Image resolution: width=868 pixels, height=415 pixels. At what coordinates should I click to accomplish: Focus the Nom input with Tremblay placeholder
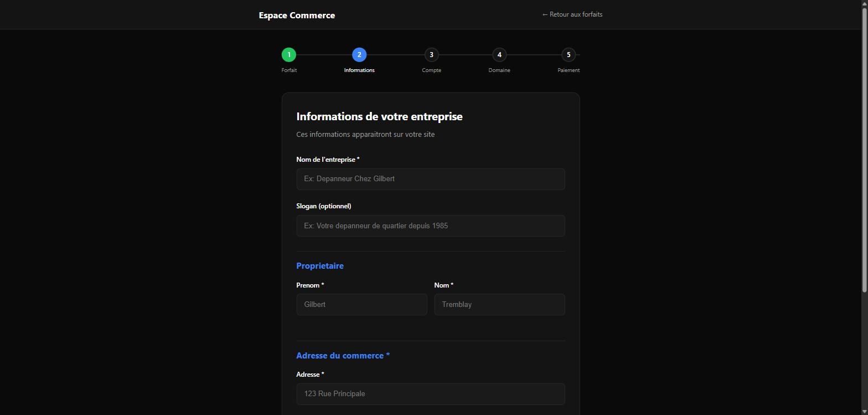(x=499, y=305)
